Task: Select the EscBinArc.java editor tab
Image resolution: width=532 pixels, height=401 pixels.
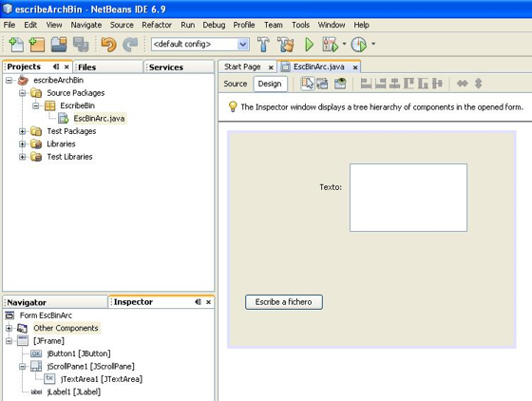Action: 319,67
